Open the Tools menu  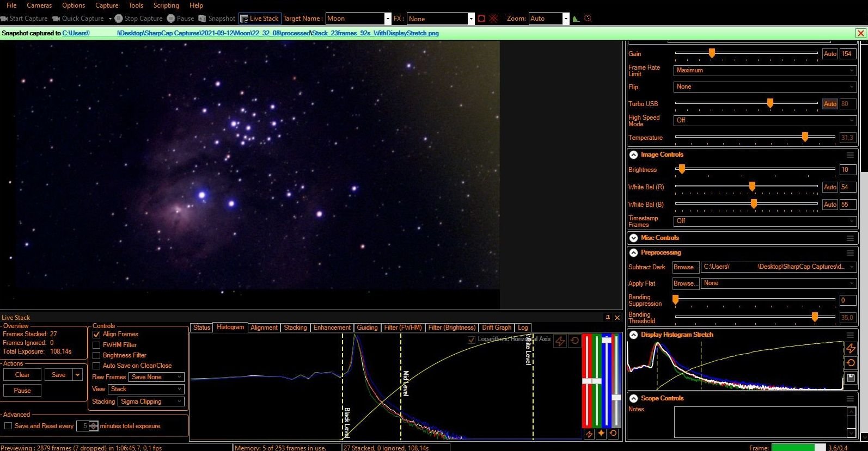click(x=136, y=5)
